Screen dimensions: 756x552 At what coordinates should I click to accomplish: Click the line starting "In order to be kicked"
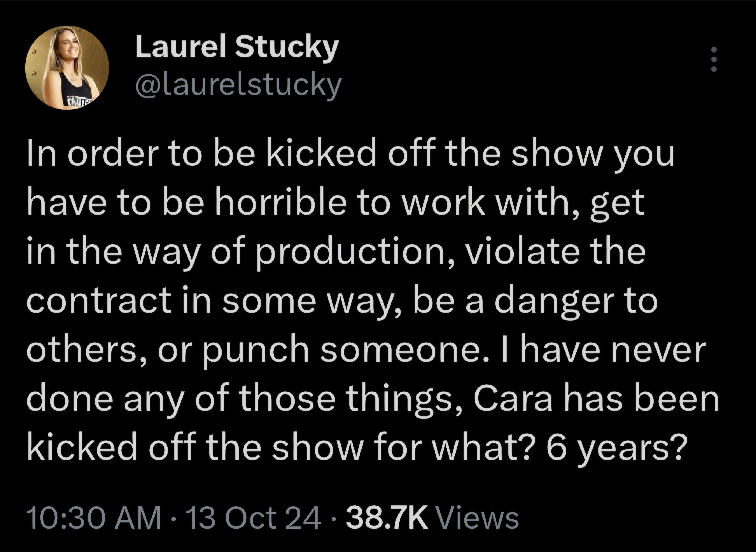click(x=351, y=156)
